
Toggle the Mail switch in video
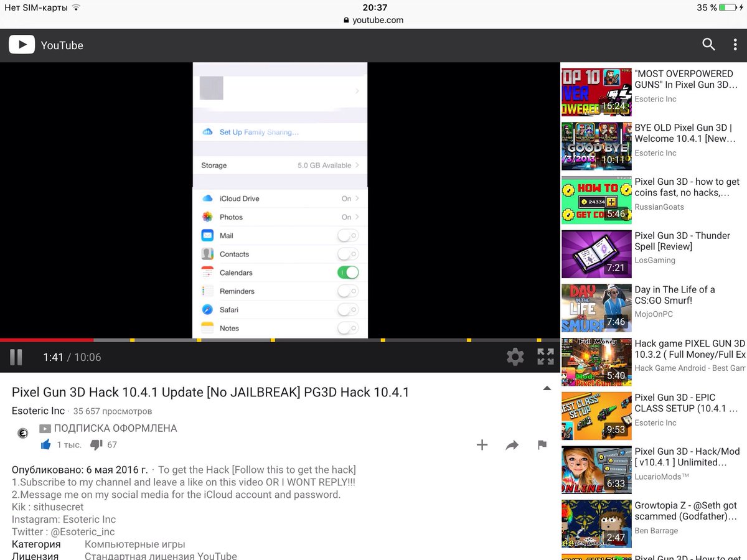[348, 236]
